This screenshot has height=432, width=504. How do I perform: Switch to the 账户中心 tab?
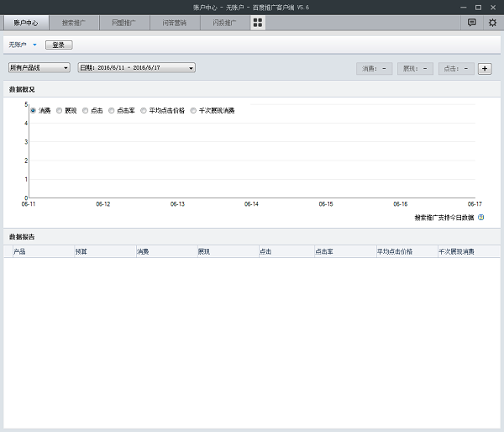[26, 23]
